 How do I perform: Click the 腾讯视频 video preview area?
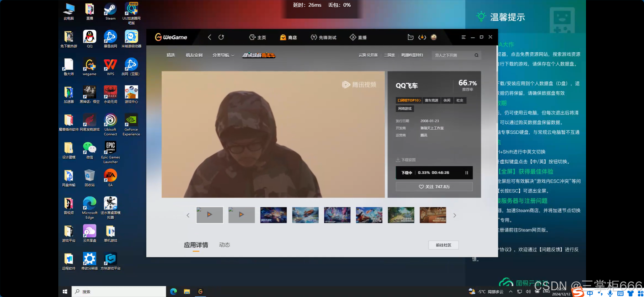pos(273,134)
